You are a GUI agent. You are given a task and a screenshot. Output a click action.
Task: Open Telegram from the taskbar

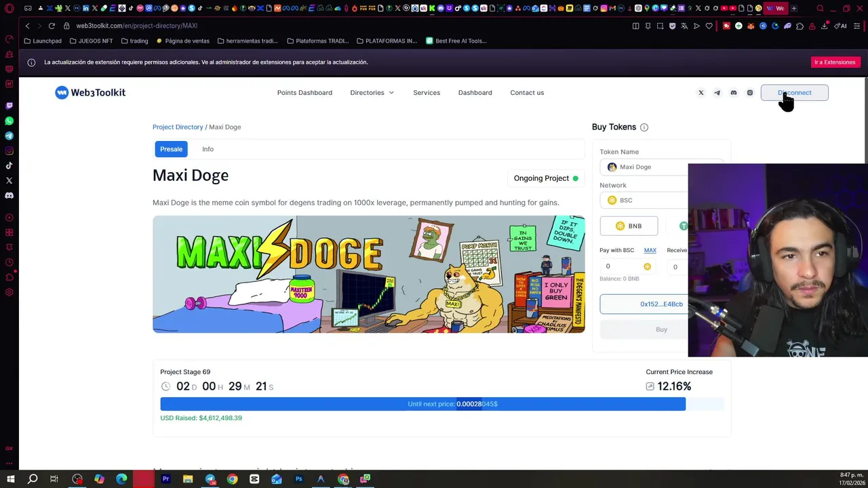210,479
